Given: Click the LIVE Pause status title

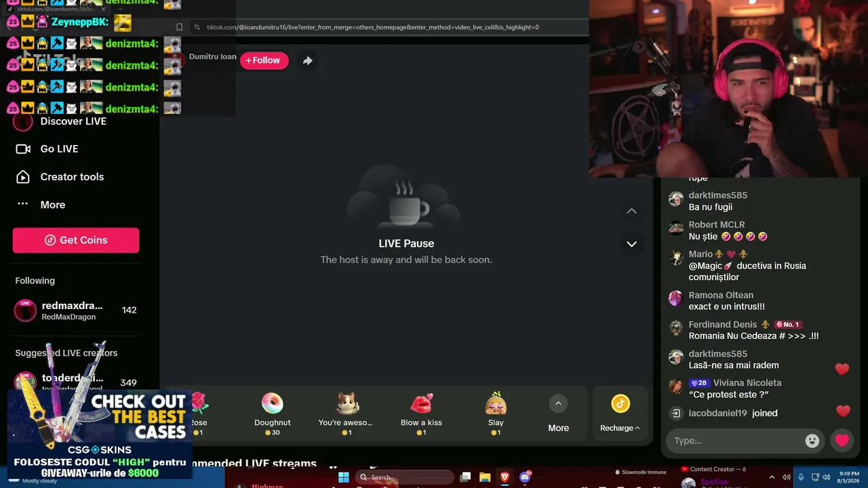Looking at the screenshot, I should pyautogui.click(x=406, y=243).
